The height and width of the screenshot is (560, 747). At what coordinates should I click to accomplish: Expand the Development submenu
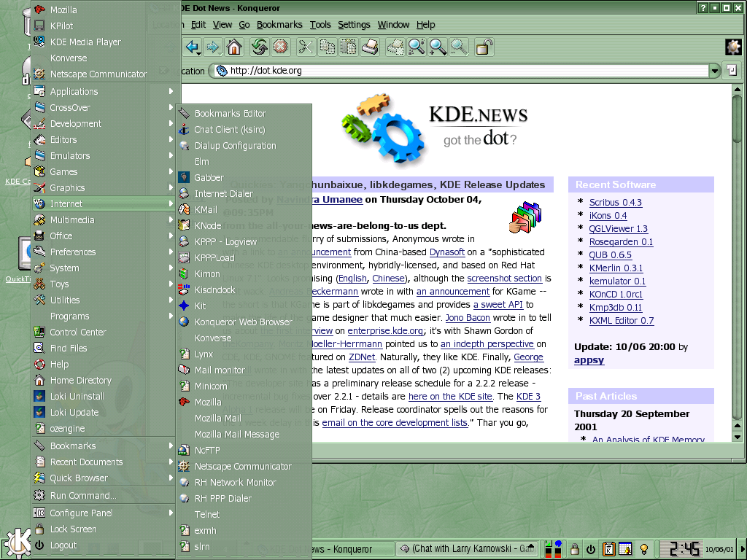tap(104, 123)
